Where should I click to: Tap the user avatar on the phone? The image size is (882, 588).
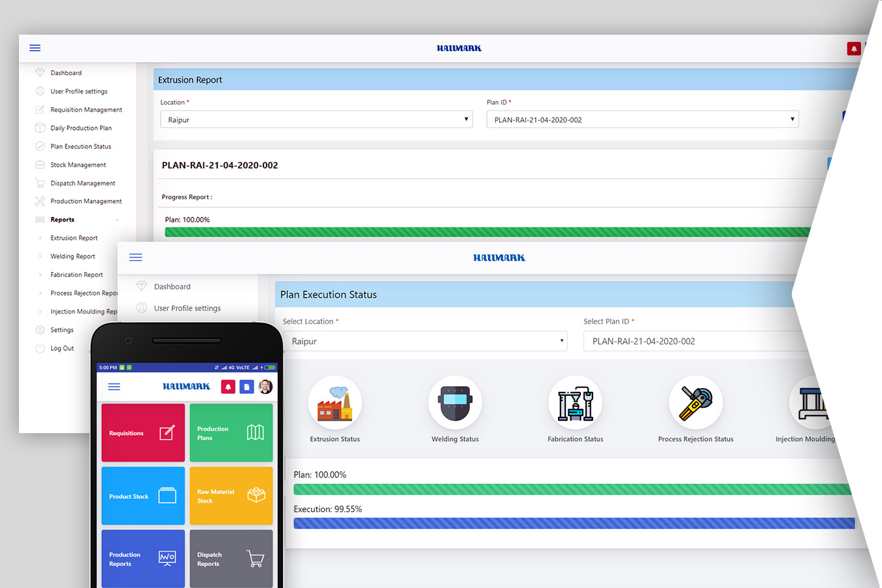[265, 387]
